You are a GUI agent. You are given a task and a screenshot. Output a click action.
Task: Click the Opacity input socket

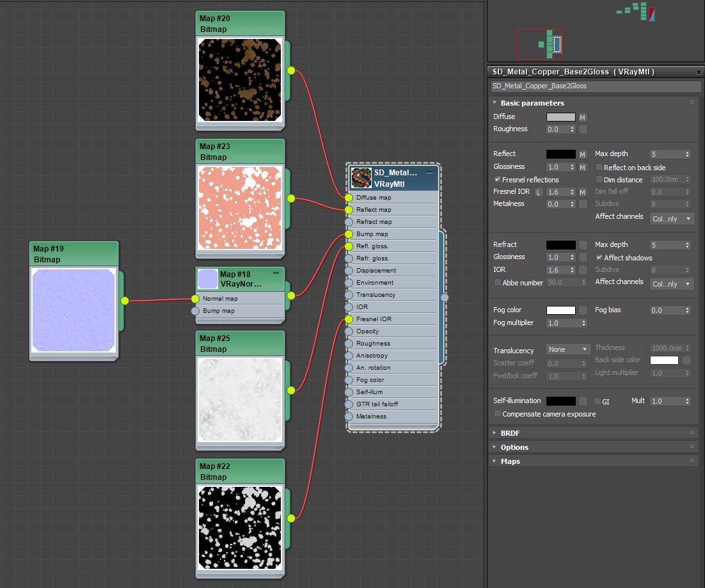coord(349,331)
